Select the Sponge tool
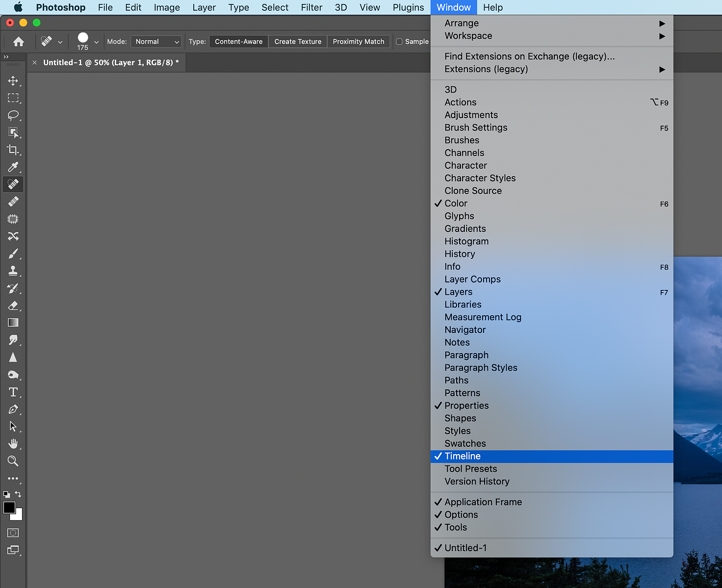The width and height of the screenshot is (722, 588). (13, 375)
